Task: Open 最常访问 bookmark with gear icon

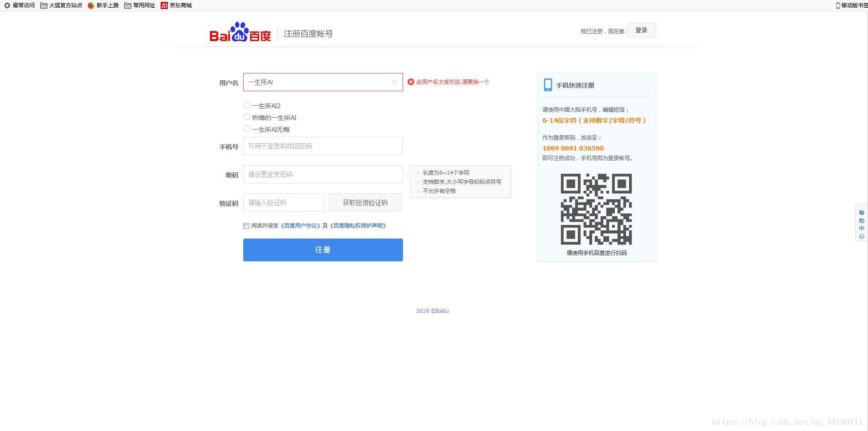Action: (x=19, y=5)
